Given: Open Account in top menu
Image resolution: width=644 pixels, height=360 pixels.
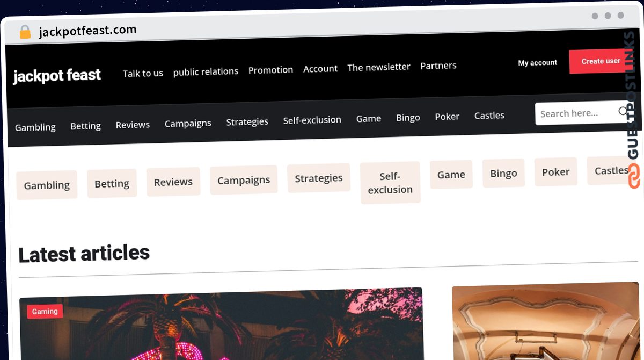Looking at the screenshot, I should [320, 69].
